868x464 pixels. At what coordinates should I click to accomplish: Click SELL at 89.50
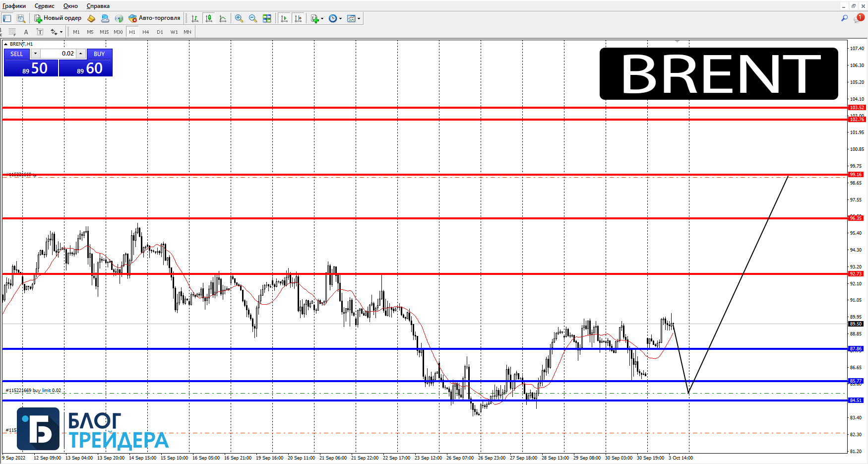point(31,68)
